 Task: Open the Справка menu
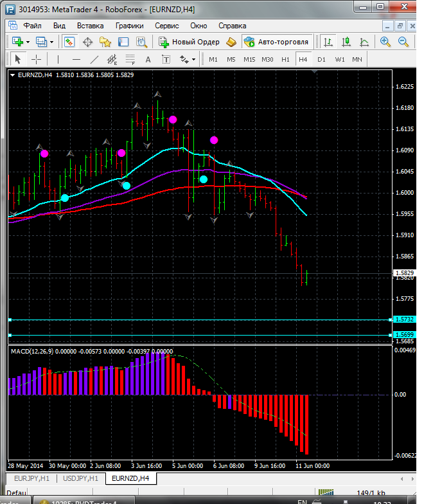233,26
